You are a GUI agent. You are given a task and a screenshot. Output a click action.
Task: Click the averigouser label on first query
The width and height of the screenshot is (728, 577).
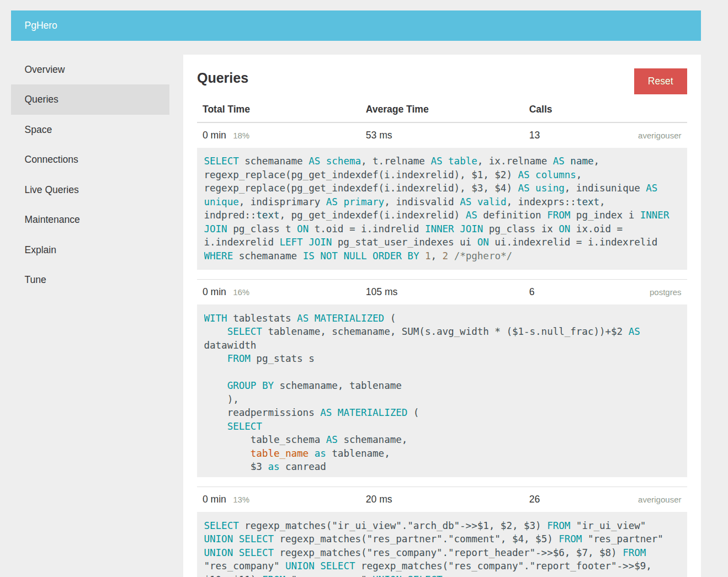660,135
